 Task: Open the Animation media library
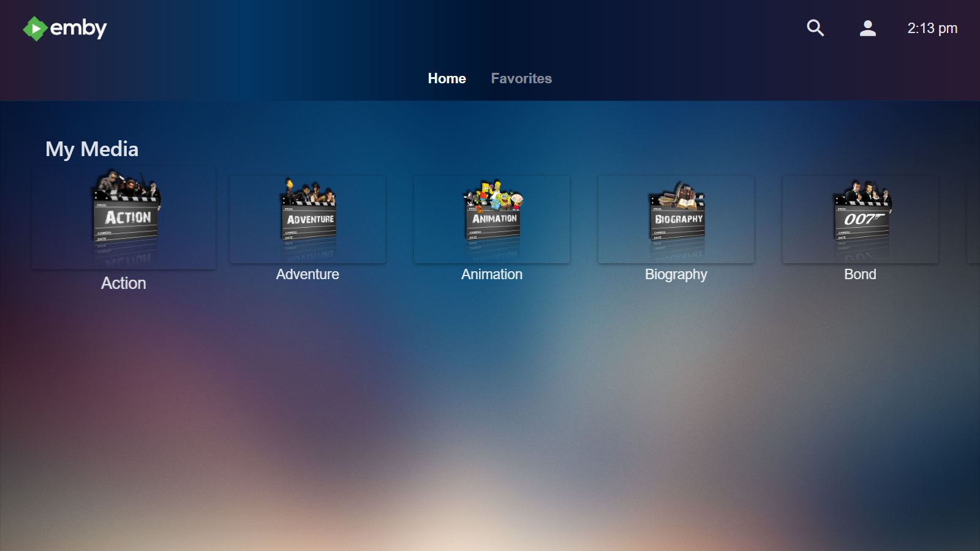492,219
